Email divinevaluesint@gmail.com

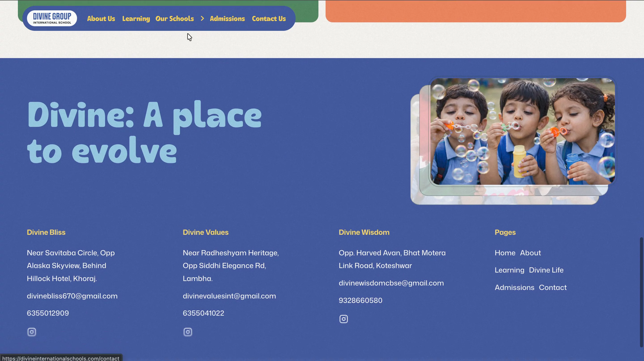coord(229,296)
